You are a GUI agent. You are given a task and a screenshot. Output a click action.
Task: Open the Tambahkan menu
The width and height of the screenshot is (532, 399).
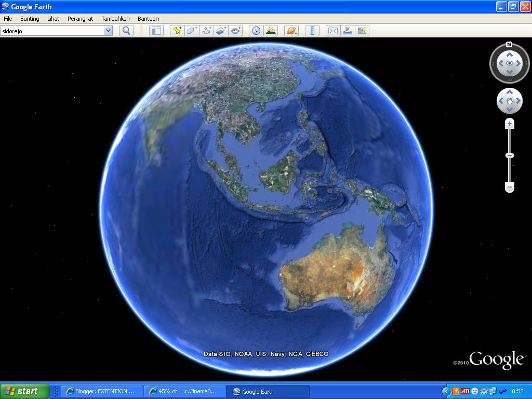point(115,18)
